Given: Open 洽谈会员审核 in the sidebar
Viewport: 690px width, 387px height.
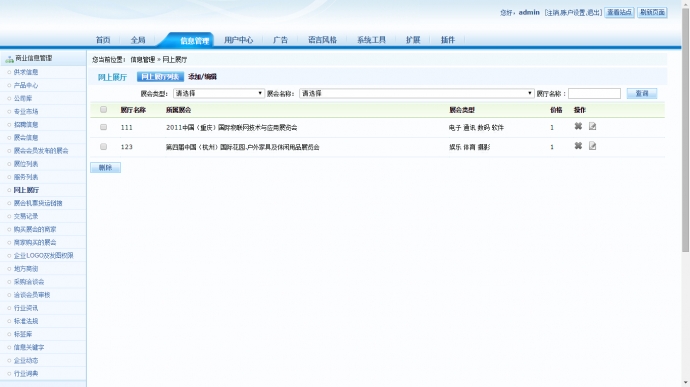Looking at the screenshot, I should 32,295.
